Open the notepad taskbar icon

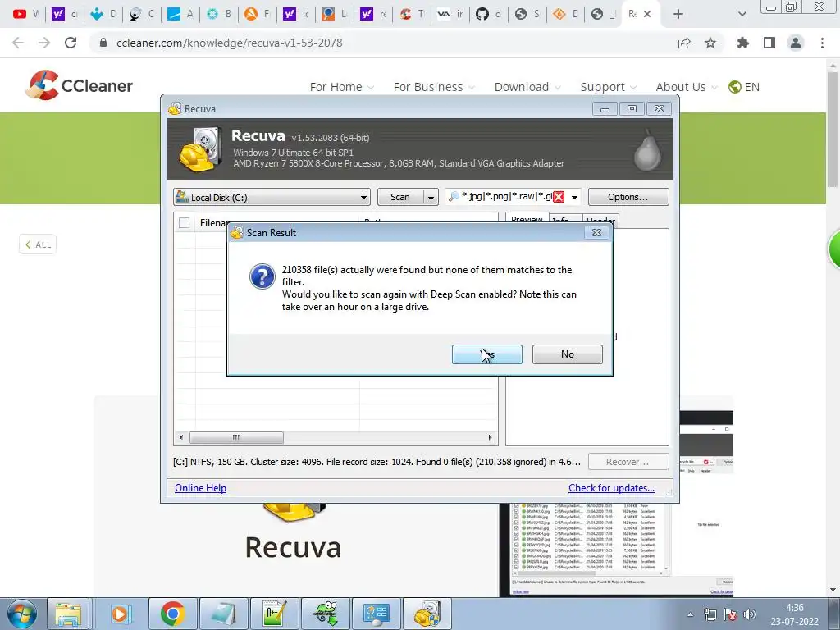pos(223,614)
